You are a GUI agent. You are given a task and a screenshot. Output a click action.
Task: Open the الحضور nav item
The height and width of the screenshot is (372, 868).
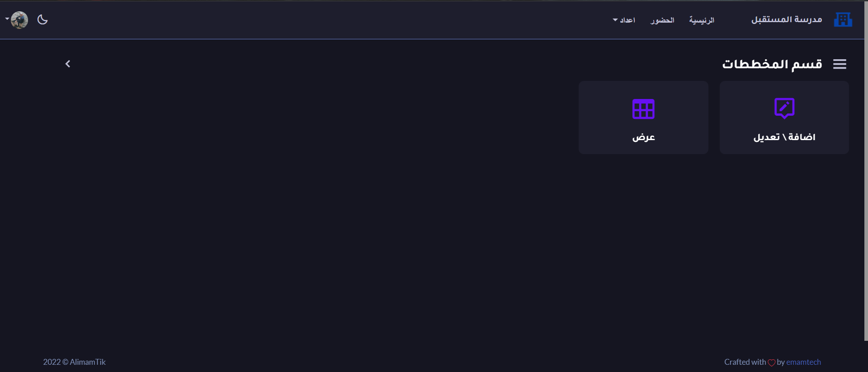pyautogui.click(x=662, y=20)
